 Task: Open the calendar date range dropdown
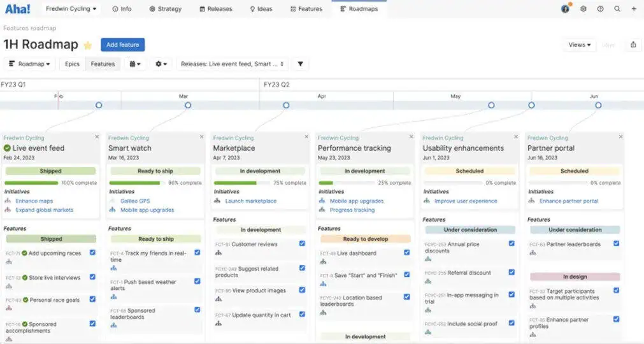[135, 64]
